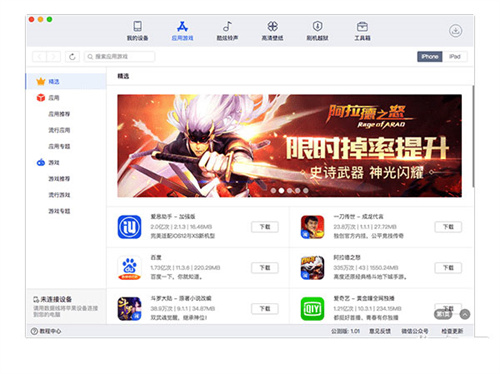The height and width of the screenshot is (374, 500).
Task: Go forward with the right arrow
Action: click(53, 57)
